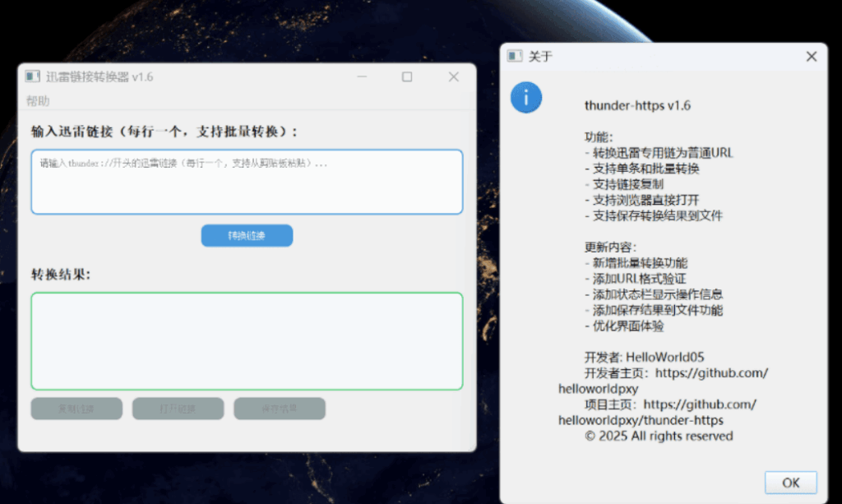The width and height of the screenshot is (842, 504).
Task: Click the 开发者: HelloWorld05 line
Action: point(645,358)
